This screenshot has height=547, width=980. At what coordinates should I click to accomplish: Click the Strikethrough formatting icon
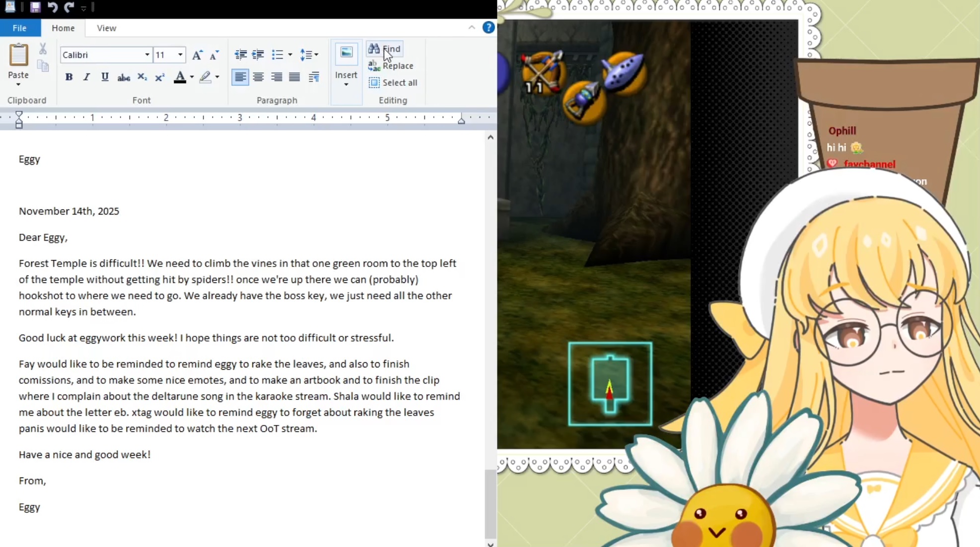(124, 77)
